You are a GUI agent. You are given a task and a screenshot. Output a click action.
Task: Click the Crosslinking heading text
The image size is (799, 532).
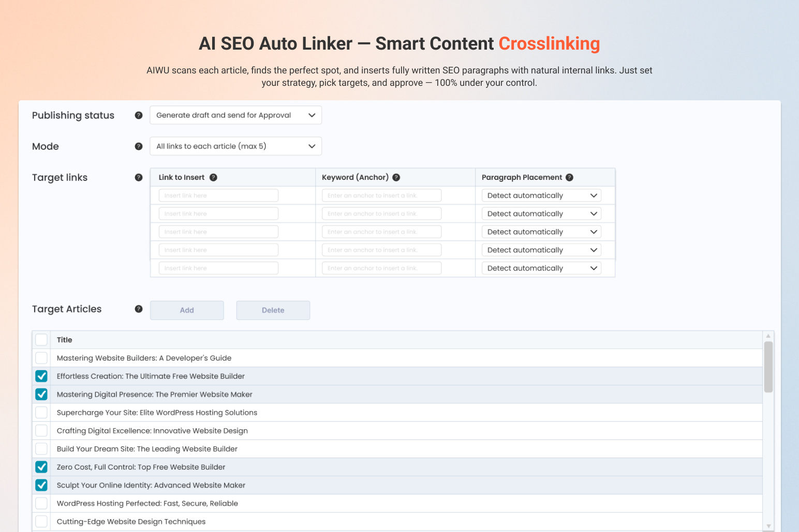(x=549, y=43)
